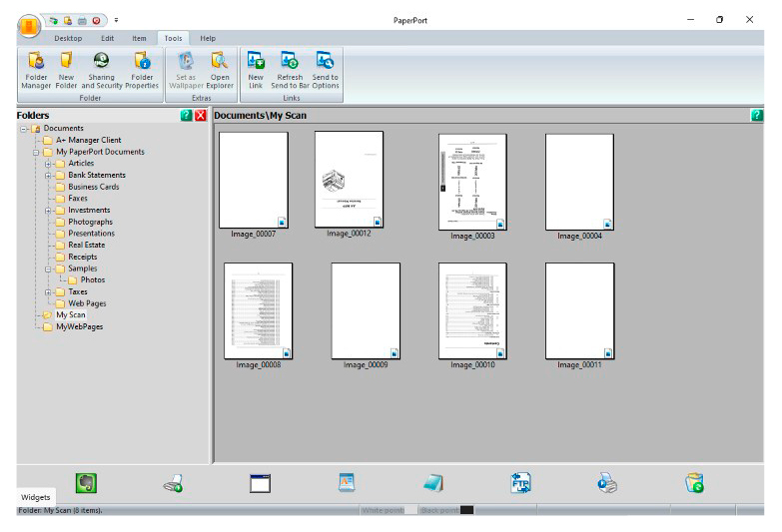
Task: Select the My Scan folder
Action: 70,315
